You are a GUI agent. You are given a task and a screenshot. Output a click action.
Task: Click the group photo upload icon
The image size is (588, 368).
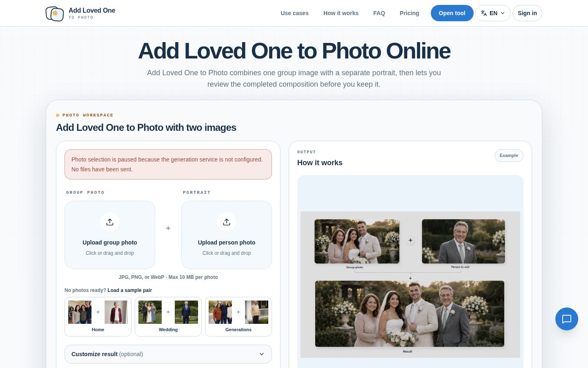click(x=110, y=222)
